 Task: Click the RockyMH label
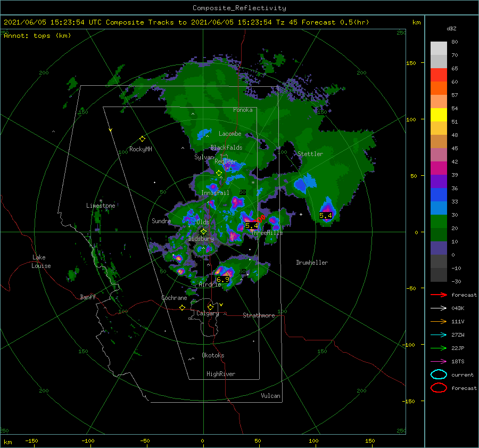[141, 149]
